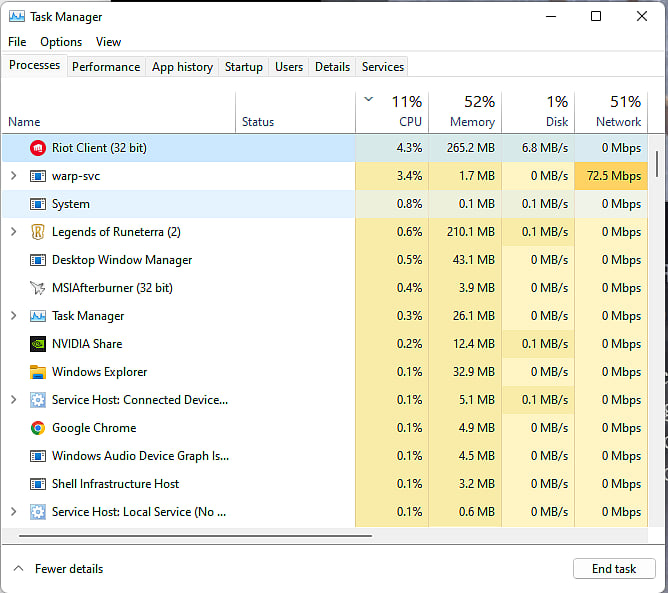Click the 6.8 MB/s disk cell
668x593 pixels.
tap(538, 148)
